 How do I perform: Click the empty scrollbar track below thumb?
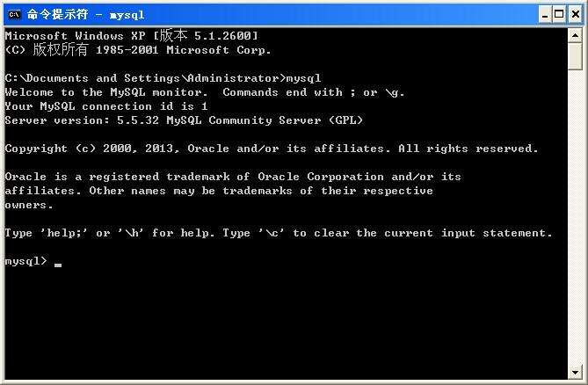click(575, 220)
